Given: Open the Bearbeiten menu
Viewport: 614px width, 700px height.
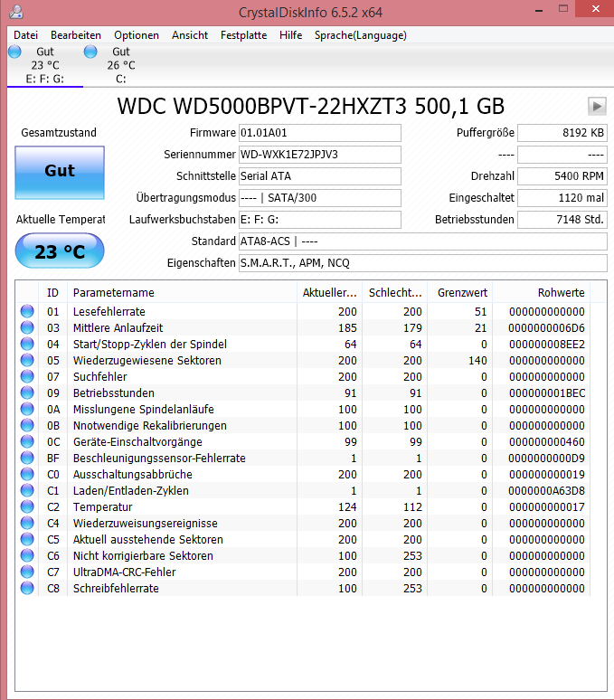Looking at the screenshot, I should [x=76, y=35].
